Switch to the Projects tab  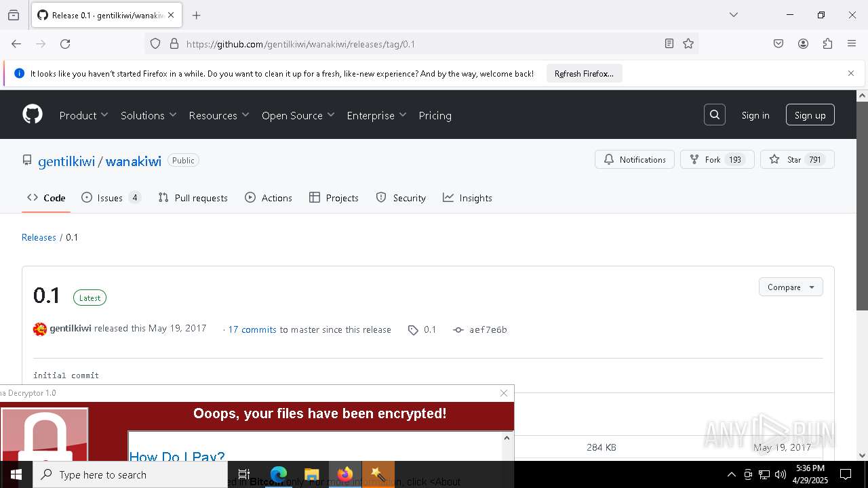pos(334,198)
